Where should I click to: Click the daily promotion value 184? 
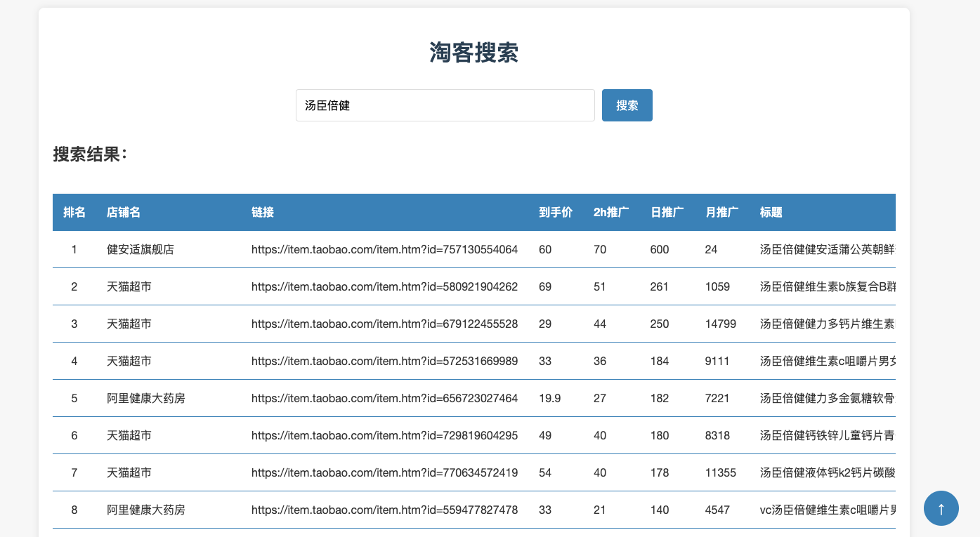(x=660, y=361)
